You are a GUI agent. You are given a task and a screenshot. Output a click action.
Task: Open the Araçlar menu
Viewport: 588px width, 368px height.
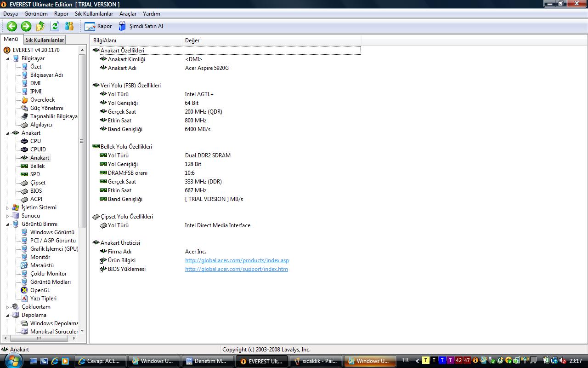tap(128, 14)
